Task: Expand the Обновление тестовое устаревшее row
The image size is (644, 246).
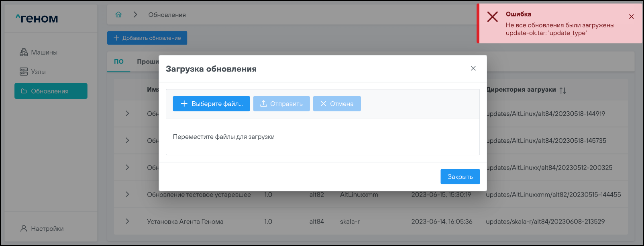Action: coord(127,194)
